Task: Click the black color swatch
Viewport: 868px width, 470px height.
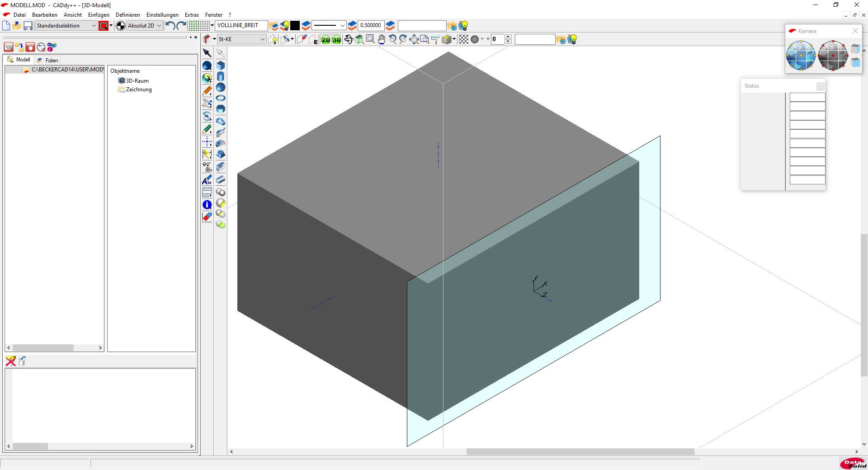Action: click(x=295, y=26)
